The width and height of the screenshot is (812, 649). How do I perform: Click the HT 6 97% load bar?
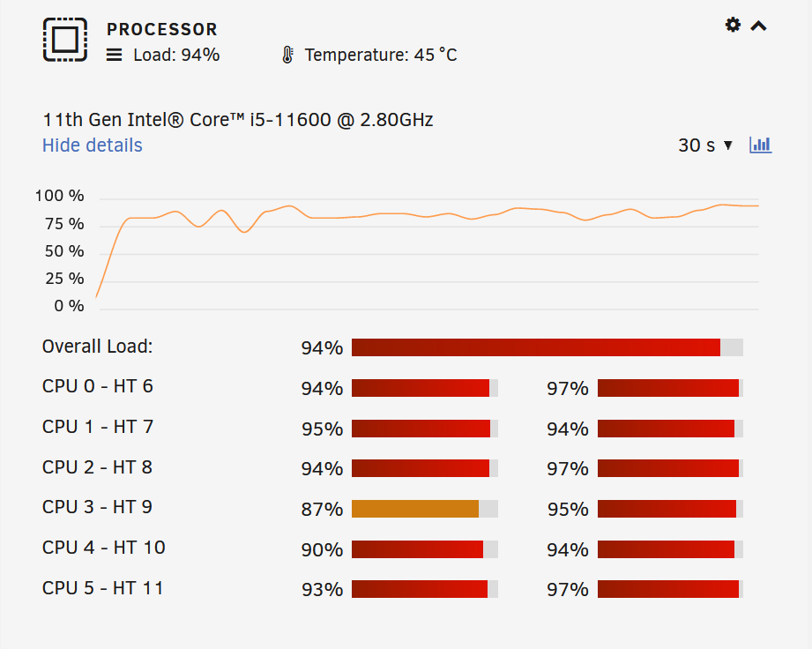pos(670,388)
